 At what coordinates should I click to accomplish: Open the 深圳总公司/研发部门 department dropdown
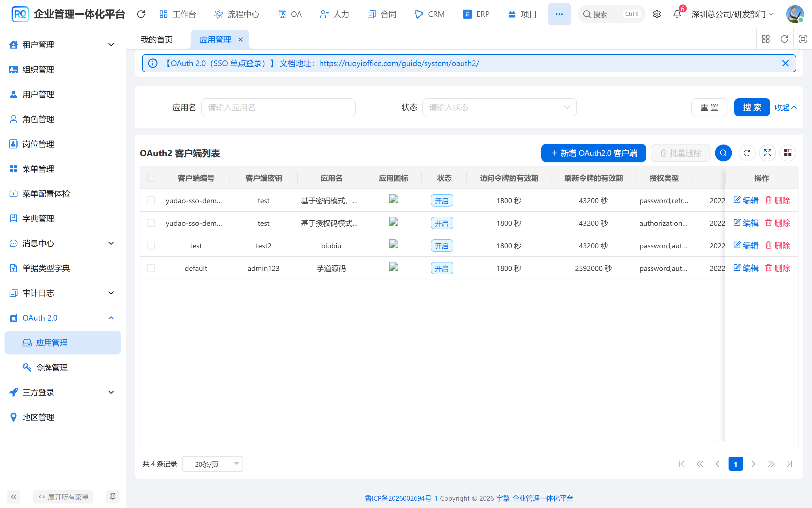pyautogui.click(x=732, y=14)
